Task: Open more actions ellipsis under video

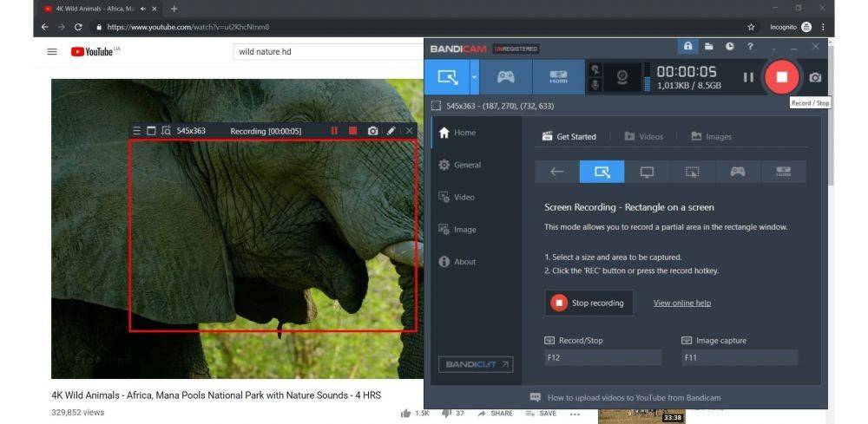Action: tap(575, 414)
